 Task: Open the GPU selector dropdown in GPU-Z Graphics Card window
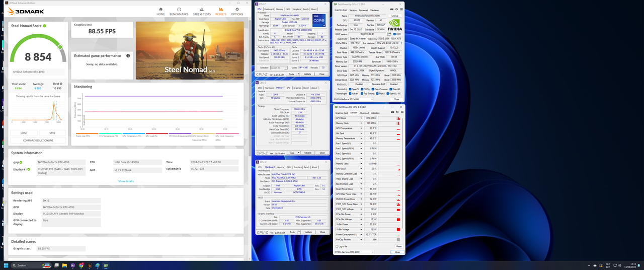tap(354, 99)
